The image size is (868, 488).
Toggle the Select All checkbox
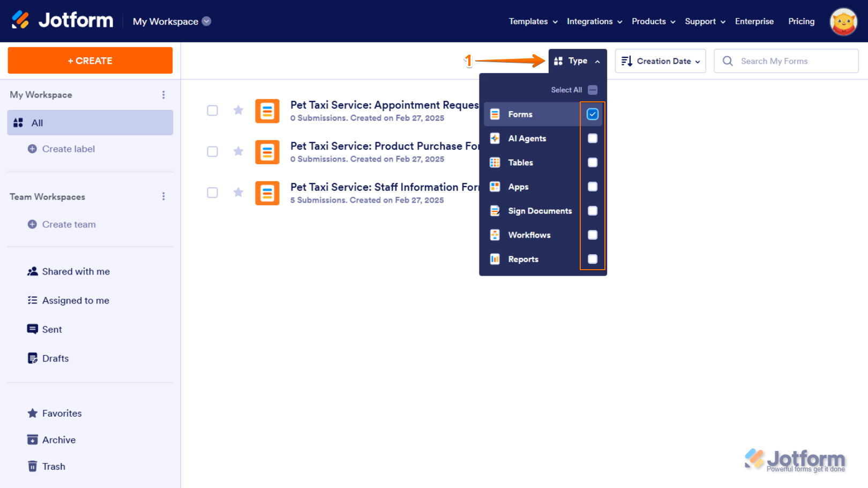pyautogui.click(x=592, y=90)
